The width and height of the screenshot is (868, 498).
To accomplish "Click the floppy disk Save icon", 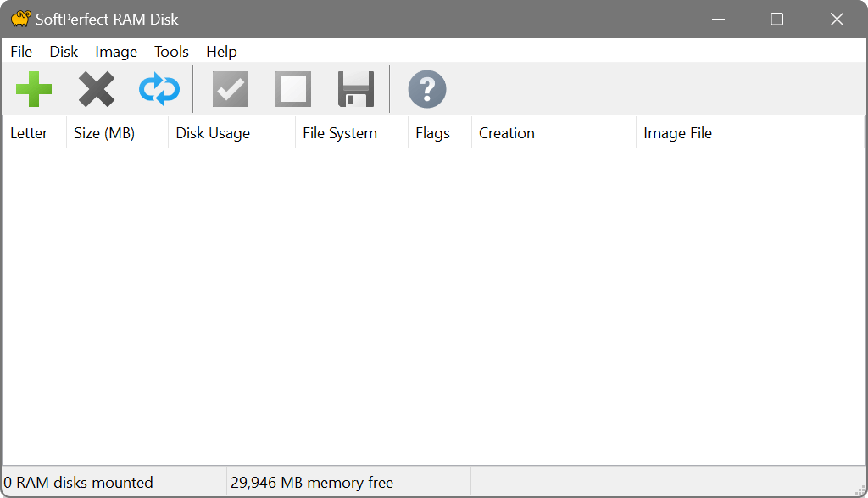I will coord(356,88).
